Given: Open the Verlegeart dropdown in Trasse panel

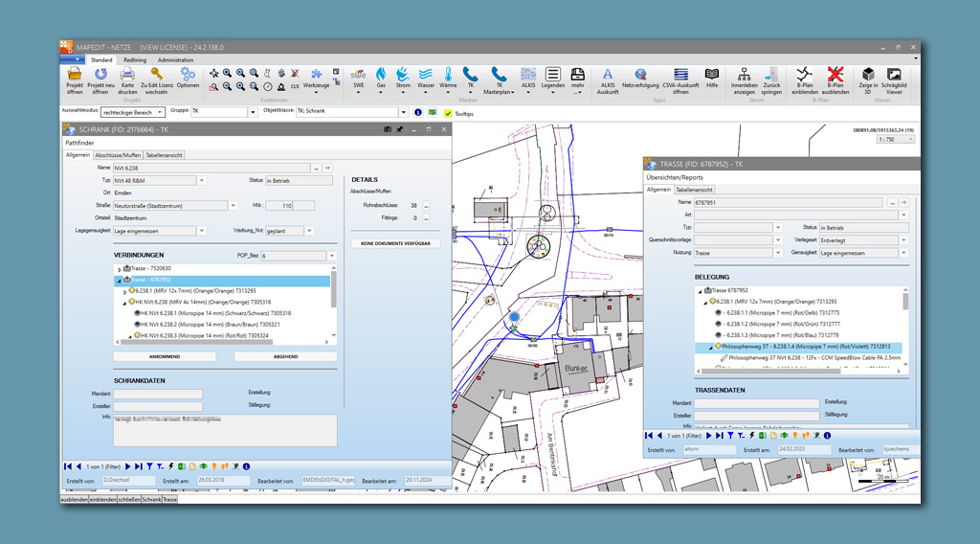Looking at the screenshot, I should pyautogui.click(x=903, y=240).
